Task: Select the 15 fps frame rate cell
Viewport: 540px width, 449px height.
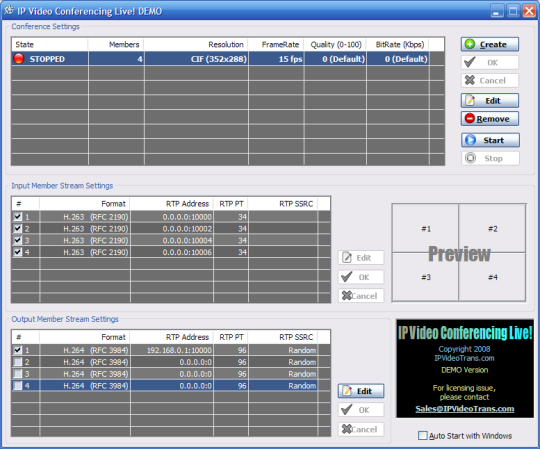Action: [277, 59]
